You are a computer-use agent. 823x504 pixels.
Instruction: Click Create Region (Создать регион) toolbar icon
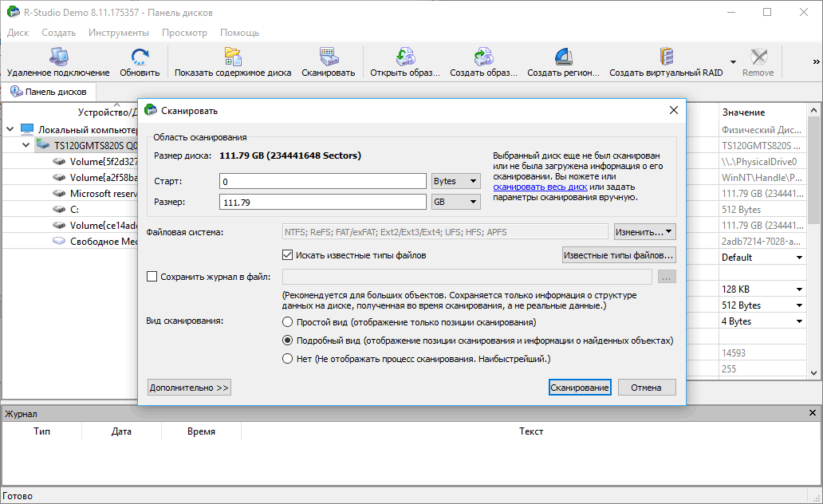[x=563, y=56]
